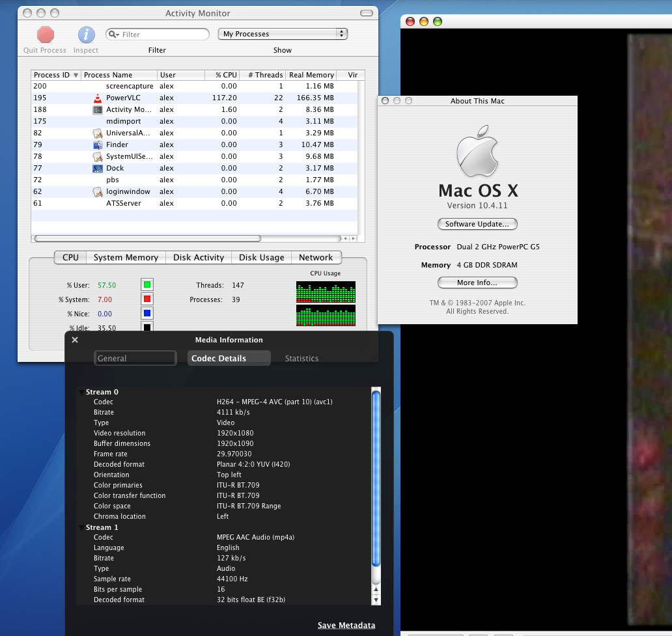
Task: Click the process list horizontal scrollbar
Action: coord(147,238)
